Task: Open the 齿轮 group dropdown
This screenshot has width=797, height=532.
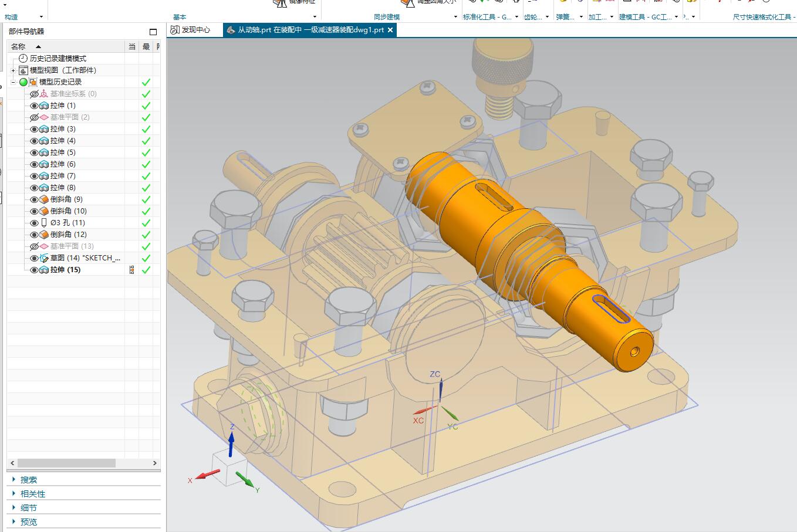Action: (548, 17)
